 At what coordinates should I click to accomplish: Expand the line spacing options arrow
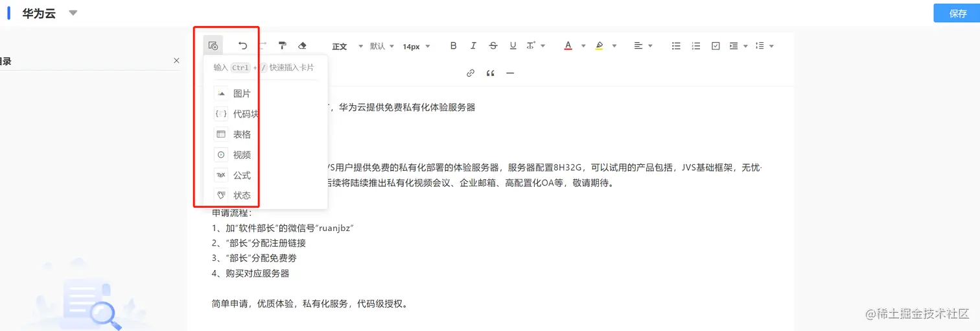pos(771,45)
